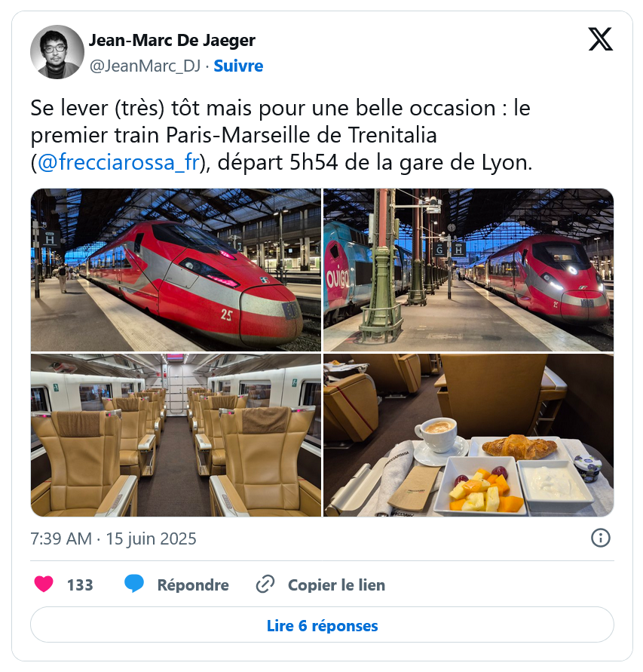This screenshot has width=643, height=672.
Task: Click the blue reply bubble icon
Action: (x=133, y=585)
